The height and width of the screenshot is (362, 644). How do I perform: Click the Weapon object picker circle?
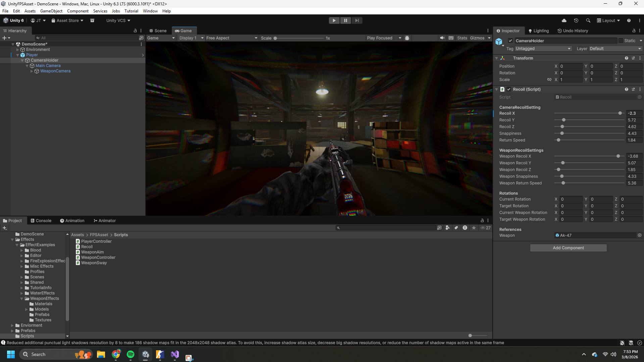pyautogui.click(x=640, y=235)
